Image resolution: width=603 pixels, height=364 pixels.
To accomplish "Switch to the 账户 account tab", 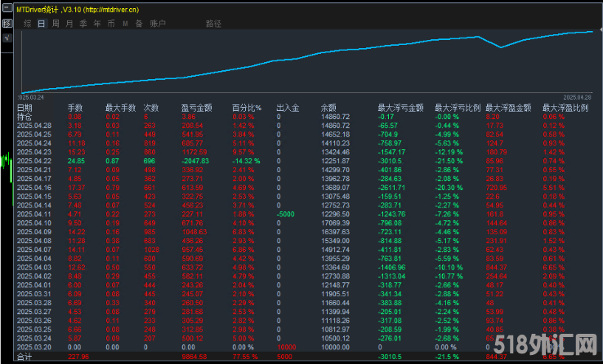I will pos(158,24).
